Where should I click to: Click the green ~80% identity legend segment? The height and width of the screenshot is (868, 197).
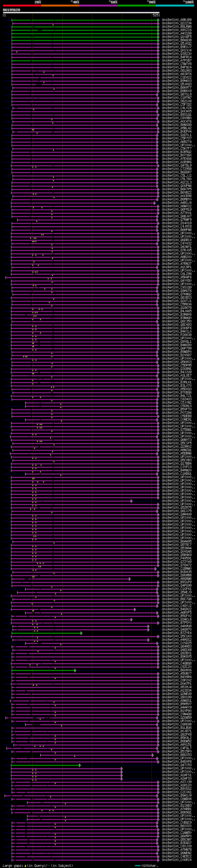tap(137, 6)
